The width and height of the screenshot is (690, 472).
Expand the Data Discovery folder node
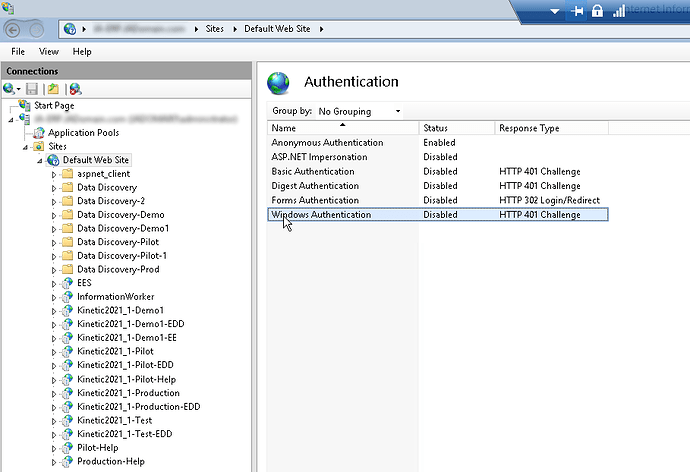click(x=54, y=188)
